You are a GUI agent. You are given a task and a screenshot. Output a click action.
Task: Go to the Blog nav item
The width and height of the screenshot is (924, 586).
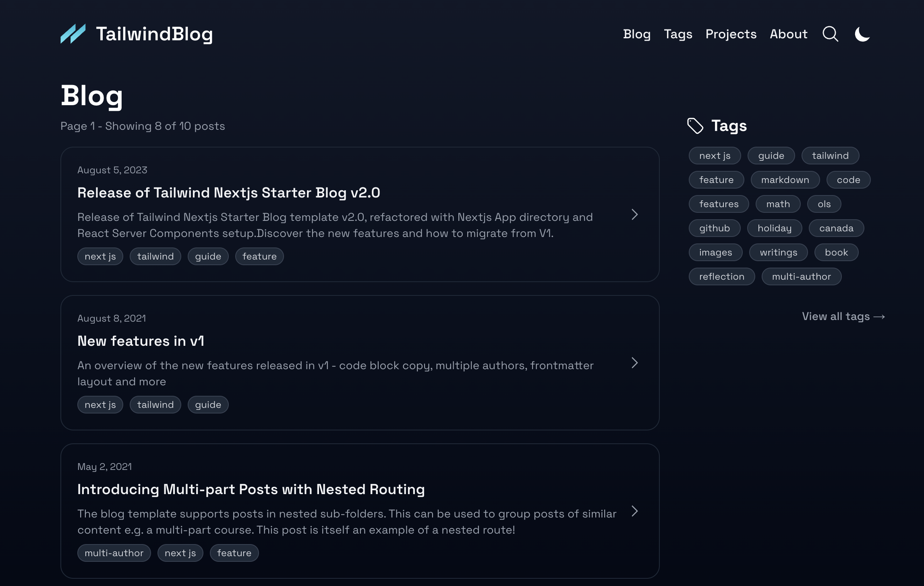(636, 34)
